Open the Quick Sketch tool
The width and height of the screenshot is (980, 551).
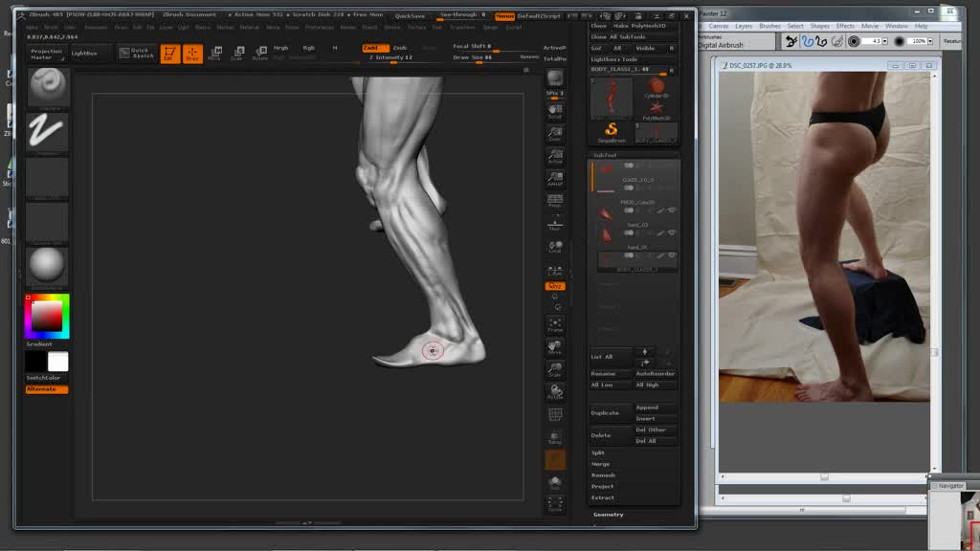click(x=136, y=54)
